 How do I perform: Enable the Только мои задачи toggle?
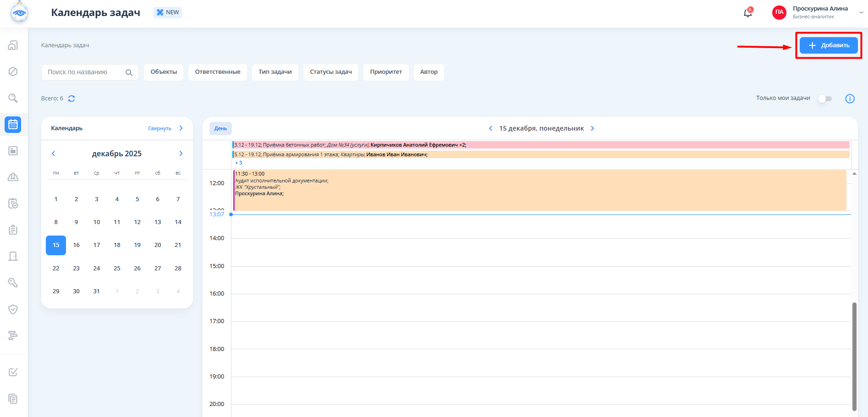coord(825,99)
